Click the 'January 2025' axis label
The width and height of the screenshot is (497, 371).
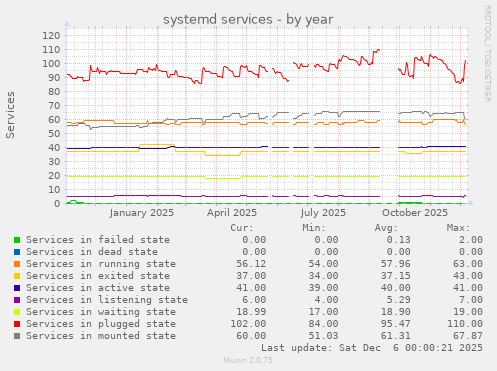click(x=142, y=213)
